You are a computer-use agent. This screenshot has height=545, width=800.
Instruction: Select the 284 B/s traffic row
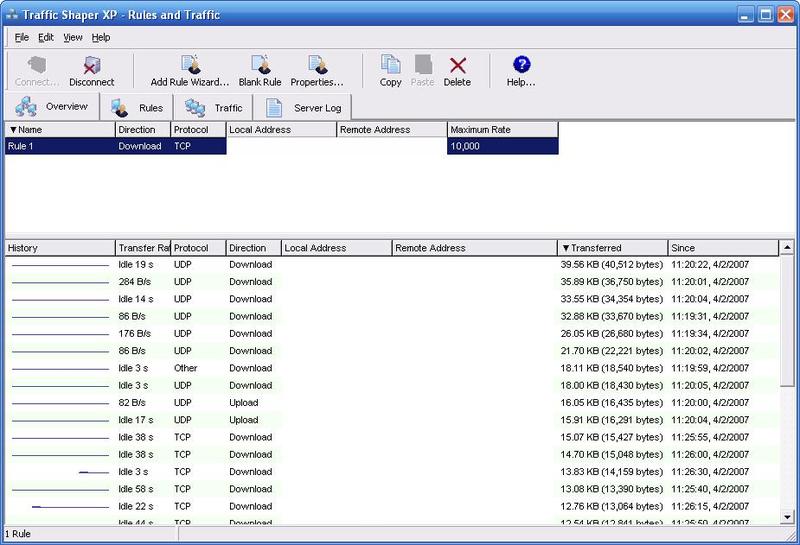(392, 282)
